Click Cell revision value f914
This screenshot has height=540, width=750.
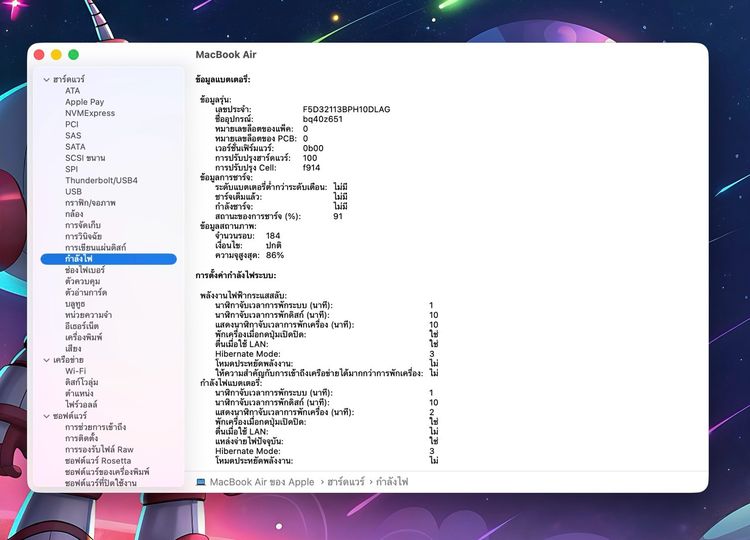click(x=311, y=167)
